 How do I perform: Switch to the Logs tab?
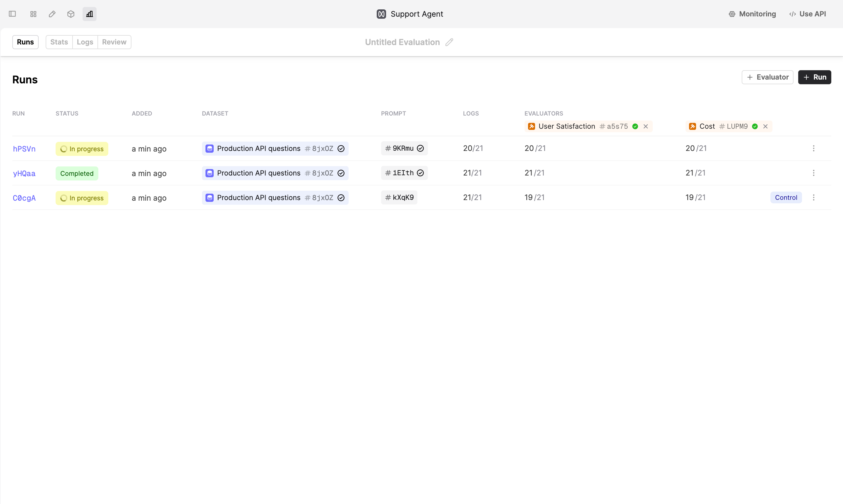[x=85, y=42]
